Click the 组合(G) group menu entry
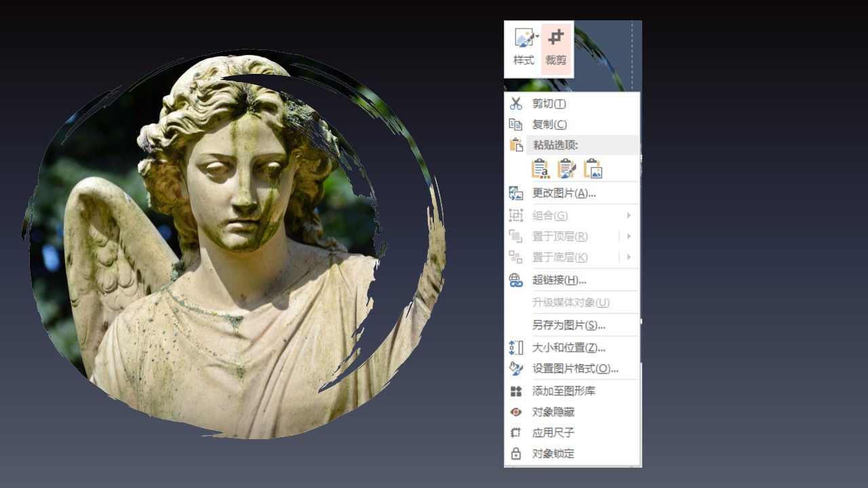The image size is (868, 488). (x=572, y=216)
